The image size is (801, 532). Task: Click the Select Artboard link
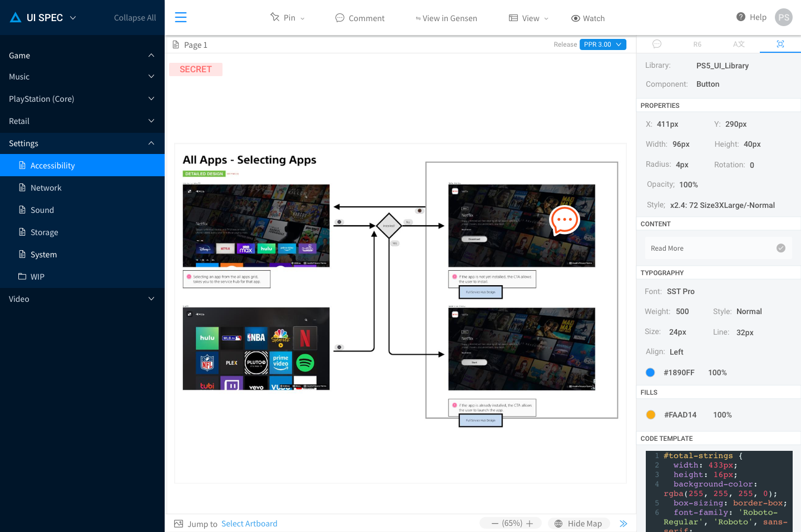(x=249, y=524)
